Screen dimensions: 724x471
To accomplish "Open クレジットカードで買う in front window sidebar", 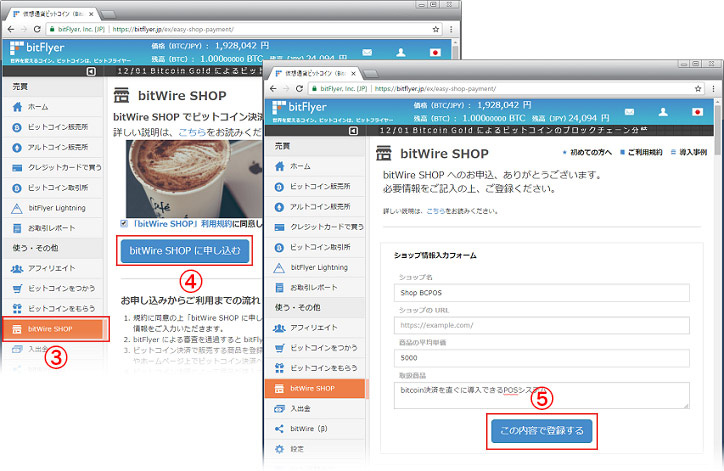I will pyautogui.click(x=315, y=227).
